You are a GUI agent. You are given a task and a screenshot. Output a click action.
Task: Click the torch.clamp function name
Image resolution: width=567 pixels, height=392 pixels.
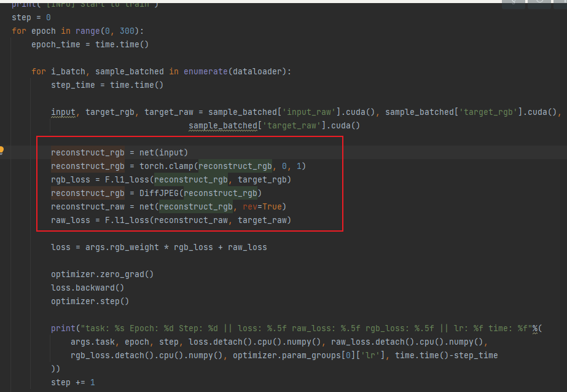(x=168, y=166)
